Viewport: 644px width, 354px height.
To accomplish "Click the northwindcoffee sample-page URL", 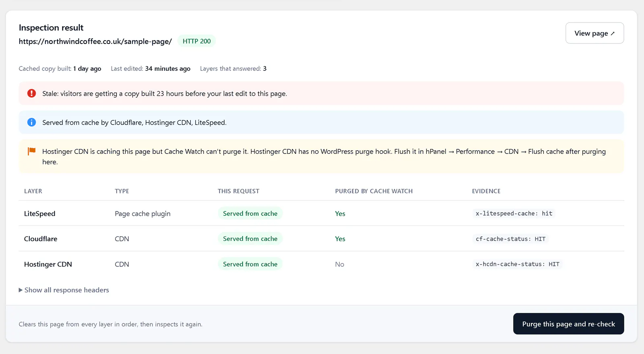I will pyautogui.click(x=95, y=41).
